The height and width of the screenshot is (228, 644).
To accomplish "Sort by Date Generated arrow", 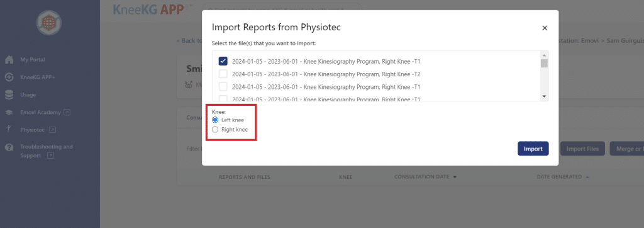I will pos(587,177).
